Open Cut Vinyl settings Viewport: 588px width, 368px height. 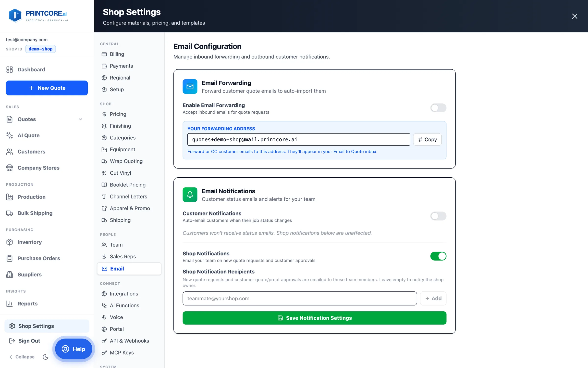pos(129,173)
